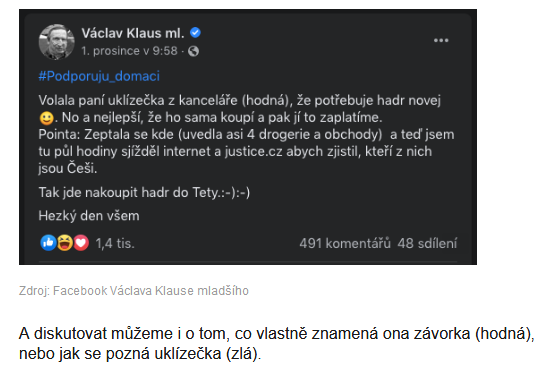This screenshot has width=542, height=379.
Task: Click the laughing haha reaction icon
Action: [65, 243]
